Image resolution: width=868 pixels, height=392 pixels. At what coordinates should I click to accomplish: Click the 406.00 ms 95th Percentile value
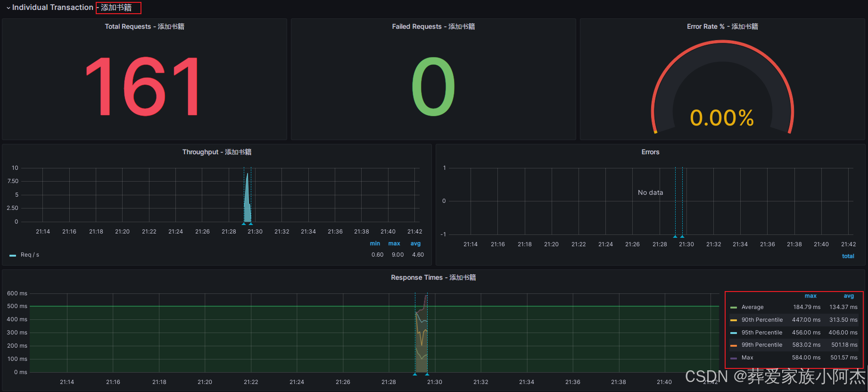click(843, 333)
